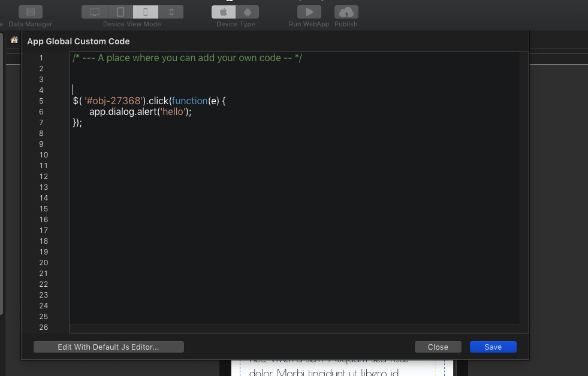This screenshot has height=376, width=588.
Task: Click line number 1 in the gutter
Action: tap(41, 58)
